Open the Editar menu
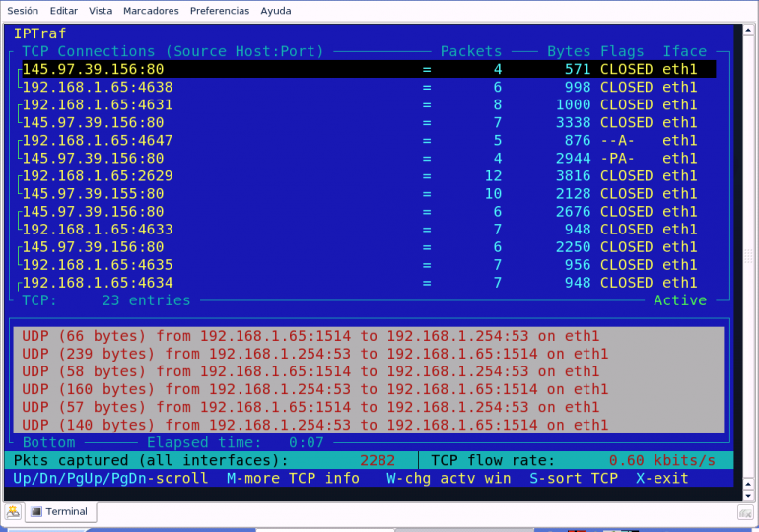Image resolution: width=759 pixels, height=532 pixels. [x=64, y=11]
